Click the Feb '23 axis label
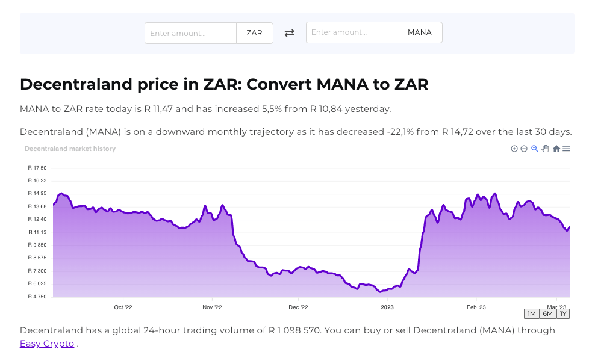This screenshot has height=364, width=592. coord(476,307)
